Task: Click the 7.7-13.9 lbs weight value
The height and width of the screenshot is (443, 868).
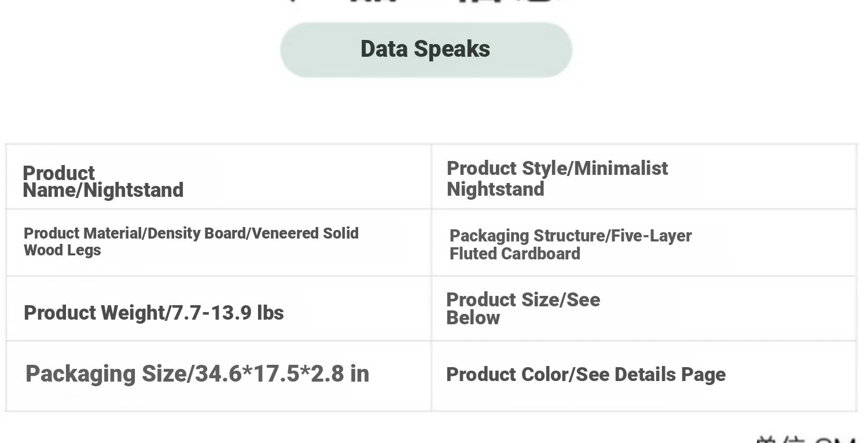Action: (x=228, y=313)
